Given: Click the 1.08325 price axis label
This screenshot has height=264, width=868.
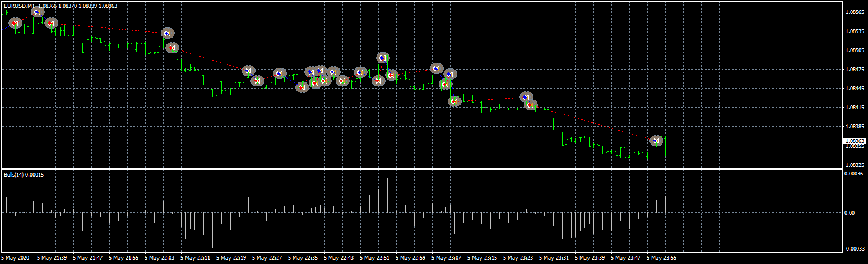Looking at the screenshot, I should [854, 165].
